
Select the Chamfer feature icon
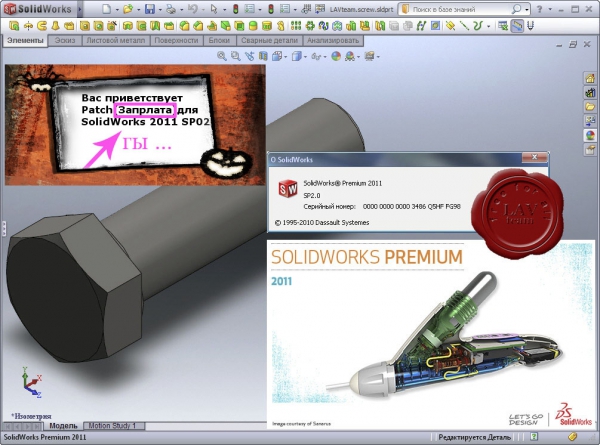(x=198, y=26)
